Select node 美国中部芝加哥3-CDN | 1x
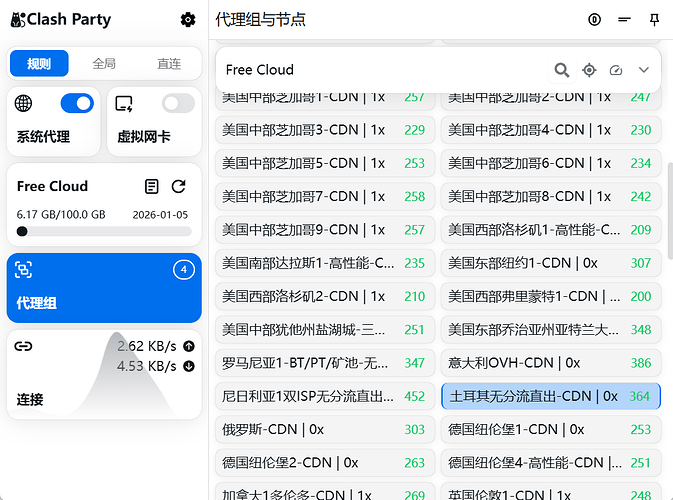The image size is (673, 500). pyautogui.click(x=325, y=130)
